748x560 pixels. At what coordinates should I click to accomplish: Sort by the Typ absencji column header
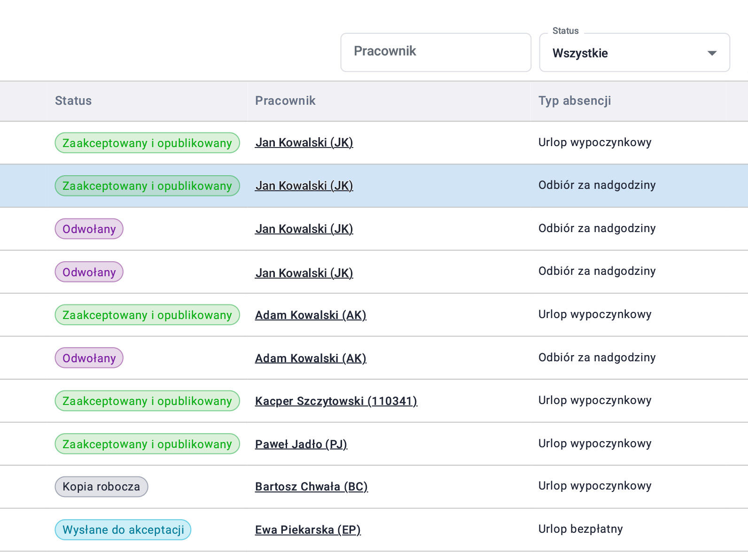point(575,101)
